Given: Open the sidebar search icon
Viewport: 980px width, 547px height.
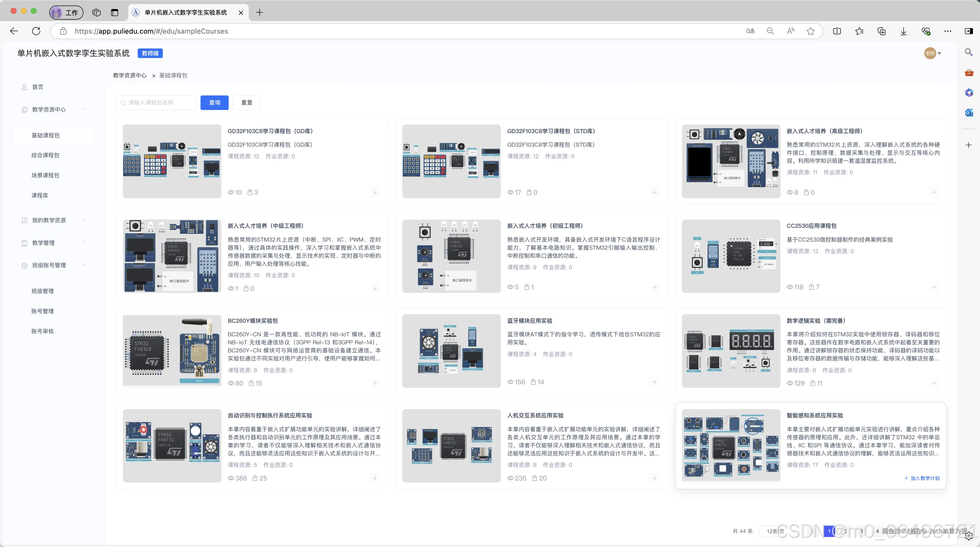Looking at the screenshot, I should (x=969, y=52).
